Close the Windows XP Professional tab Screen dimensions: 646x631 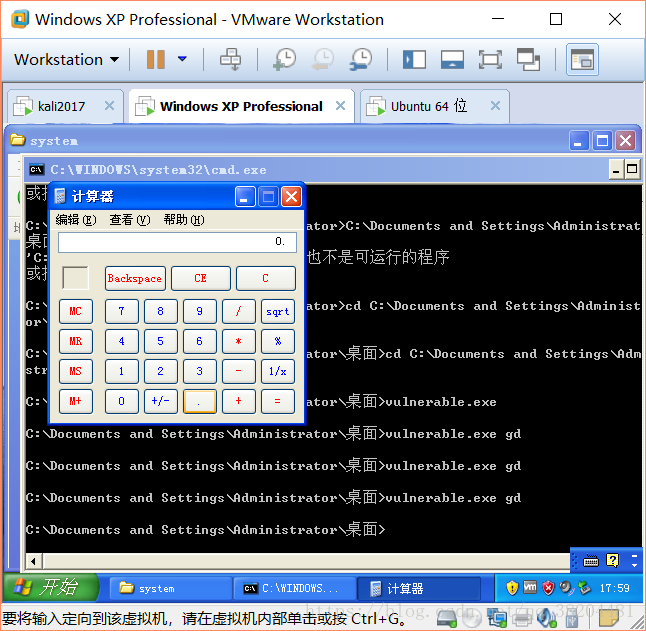[340, 106]
